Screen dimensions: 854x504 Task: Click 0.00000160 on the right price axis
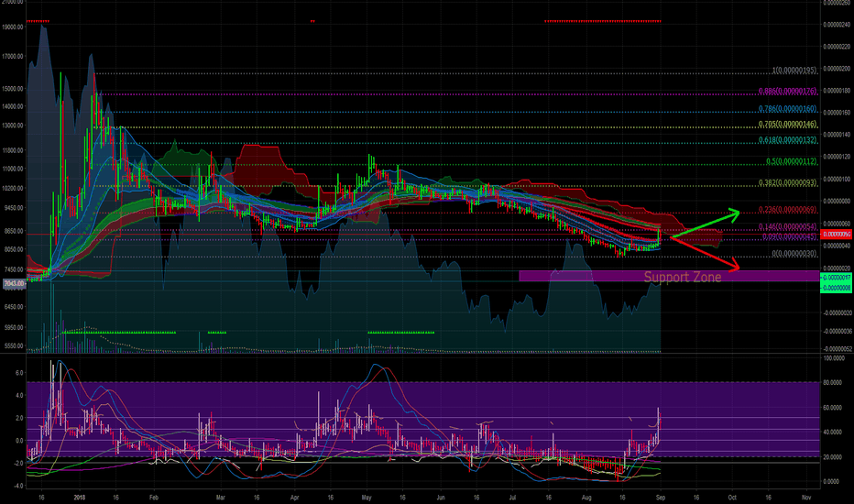pos(838,113)
